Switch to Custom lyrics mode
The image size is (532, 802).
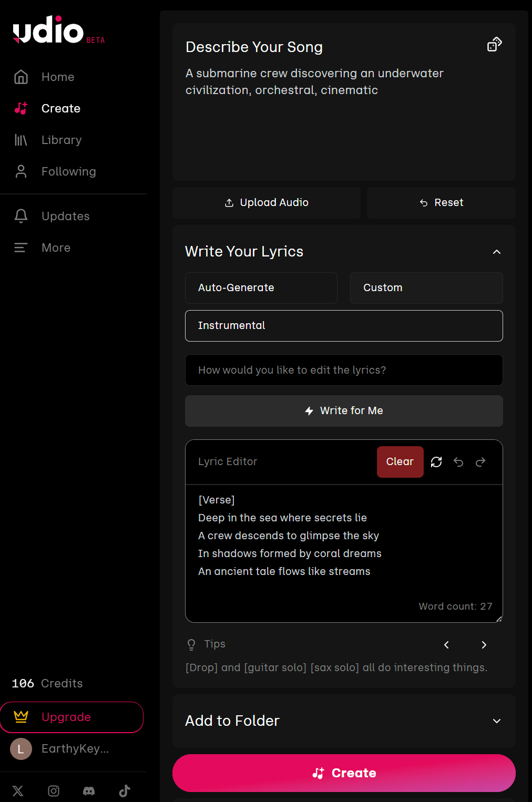click(426, 288)
